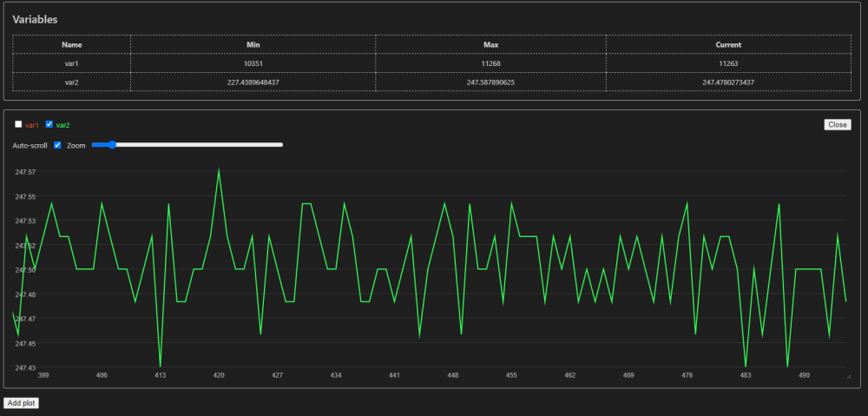Click the Zoom label text
868x416 pixels.
tap(76, 145)
